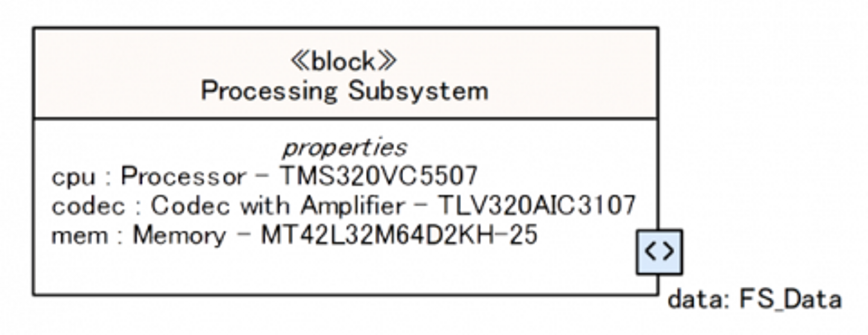Select the TLV320AIC3107 part number text
868x335 pixels.
click(x=536, y=206)
